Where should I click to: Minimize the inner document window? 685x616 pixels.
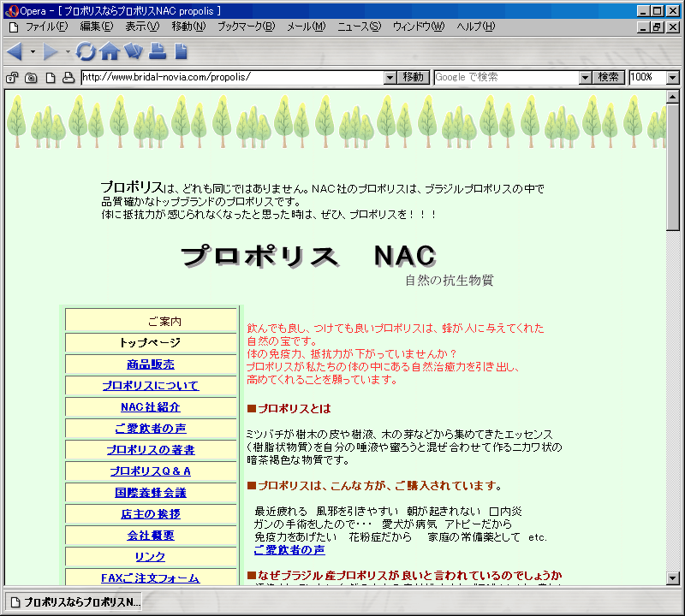click(x=643, y=27)
